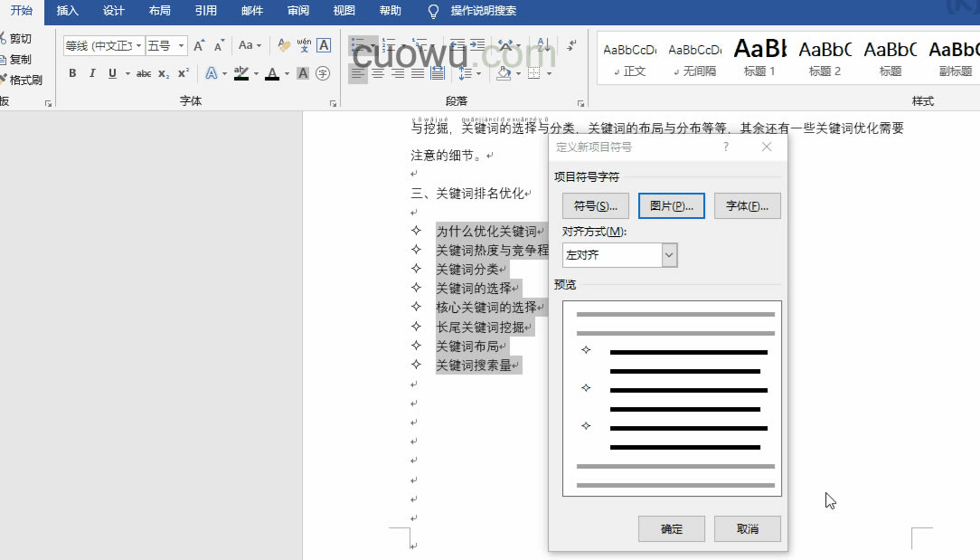This screenshot has width=980, height=560.
Task: Apply character shading (gray A) icon
Action: [x=303, y=73]
